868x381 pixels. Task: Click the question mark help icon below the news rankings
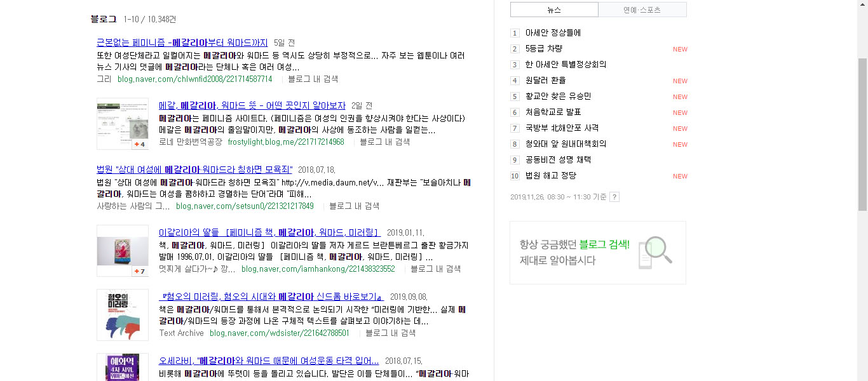613,197
